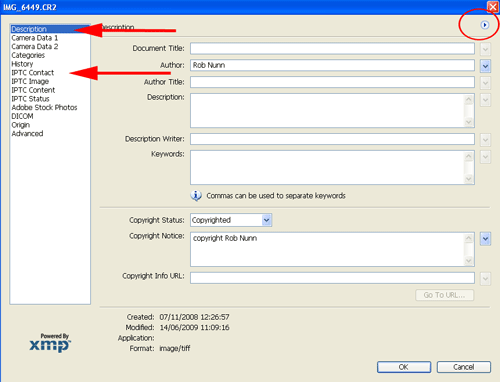Click the Author field containing Rob Nunn

point(332,65)
